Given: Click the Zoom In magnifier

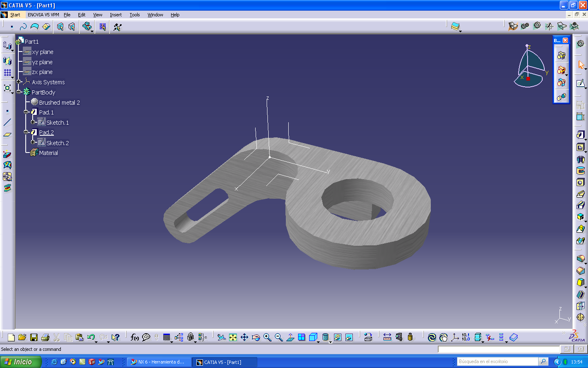Looking at the screenshot, I should (267, 337).
